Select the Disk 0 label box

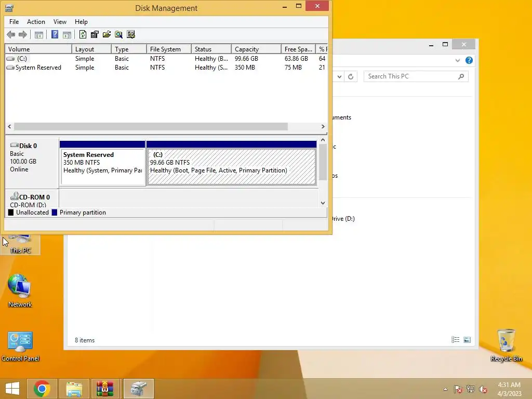point(32,162)
